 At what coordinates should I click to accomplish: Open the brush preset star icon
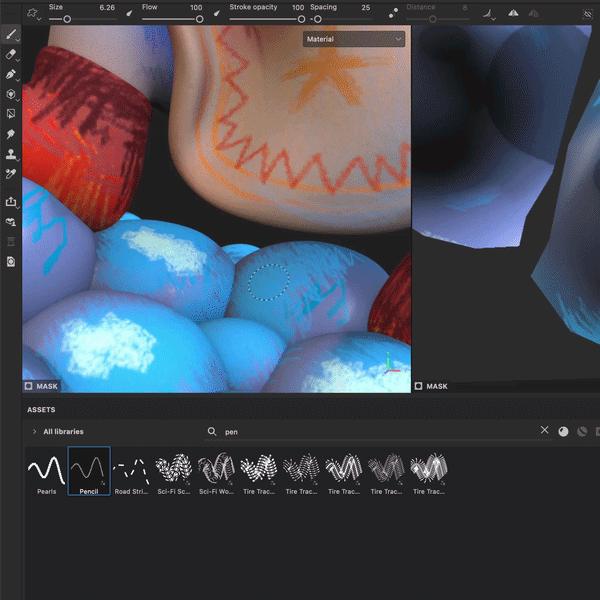33,13
